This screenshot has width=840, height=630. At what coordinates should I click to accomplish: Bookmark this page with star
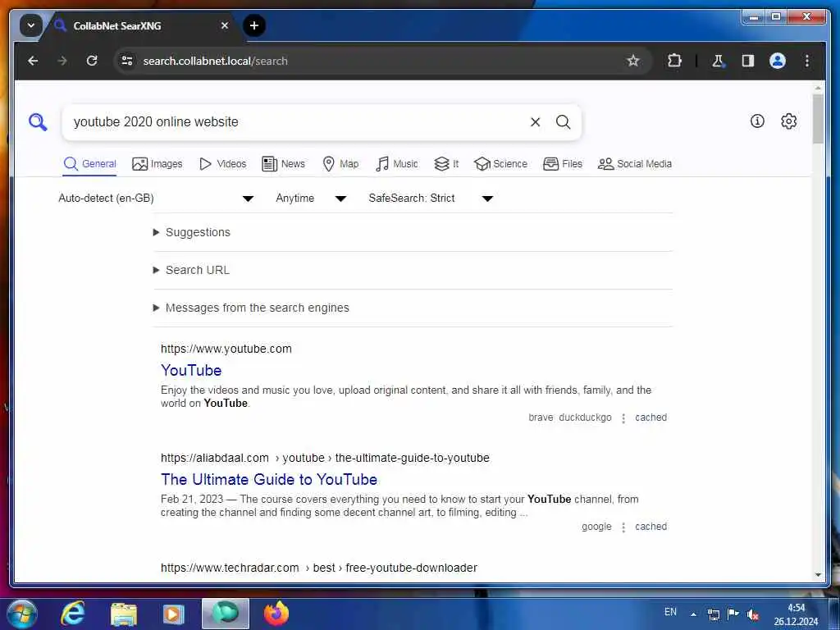pos(633,61)
